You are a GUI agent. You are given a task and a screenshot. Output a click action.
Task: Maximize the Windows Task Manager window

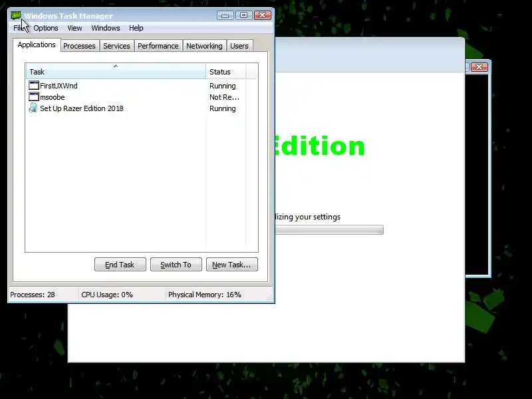point(243,15)
